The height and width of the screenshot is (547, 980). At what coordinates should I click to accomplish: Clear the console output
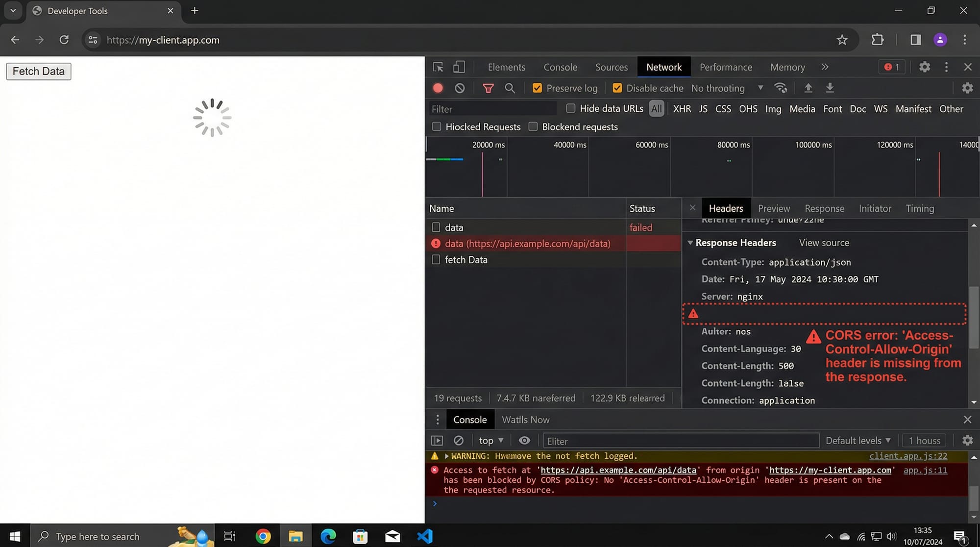click(458, 440)
